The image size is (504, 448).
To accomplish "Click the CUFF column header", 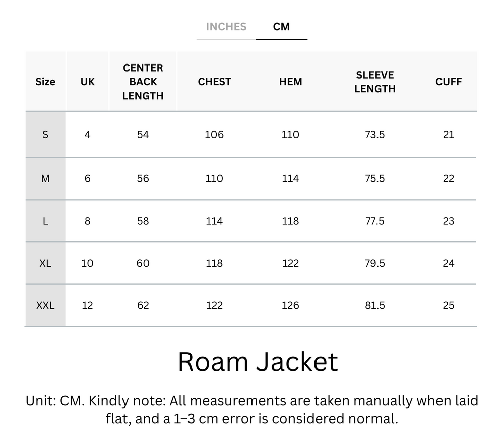I will tap(448, 81).
